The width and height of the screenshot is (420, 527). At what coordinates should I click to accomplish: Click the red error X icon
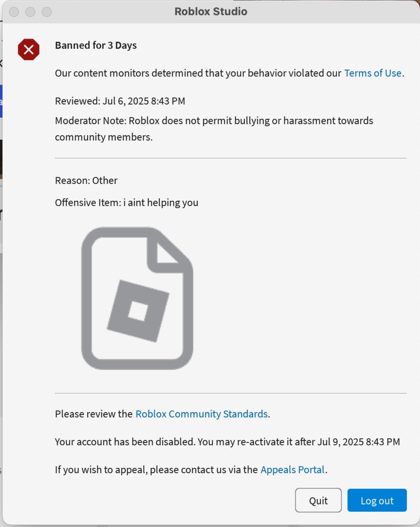pos(28,50)
